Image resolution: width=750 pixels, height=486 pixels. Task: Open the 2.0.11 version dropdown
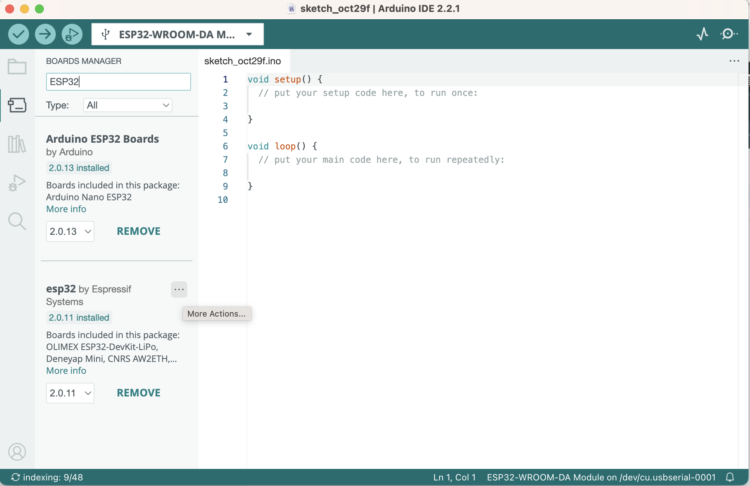pos(70,393)
